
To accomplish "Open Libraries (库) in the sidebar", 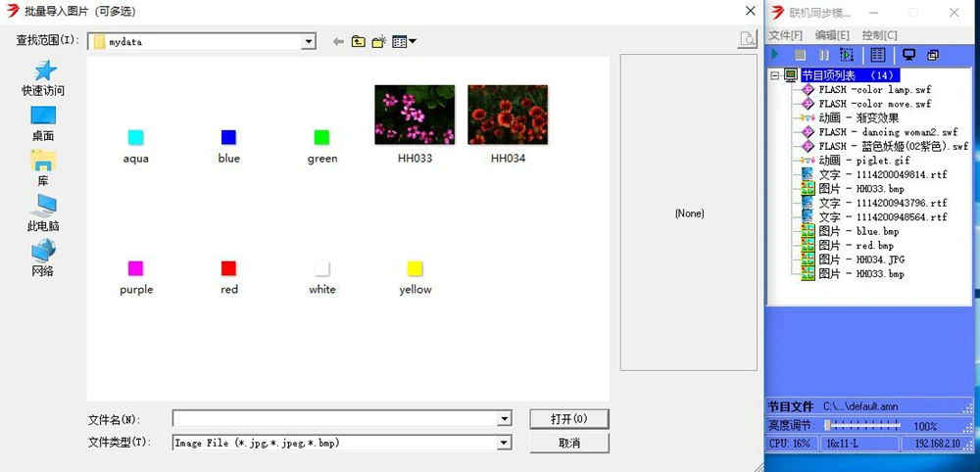I will 43,168.
